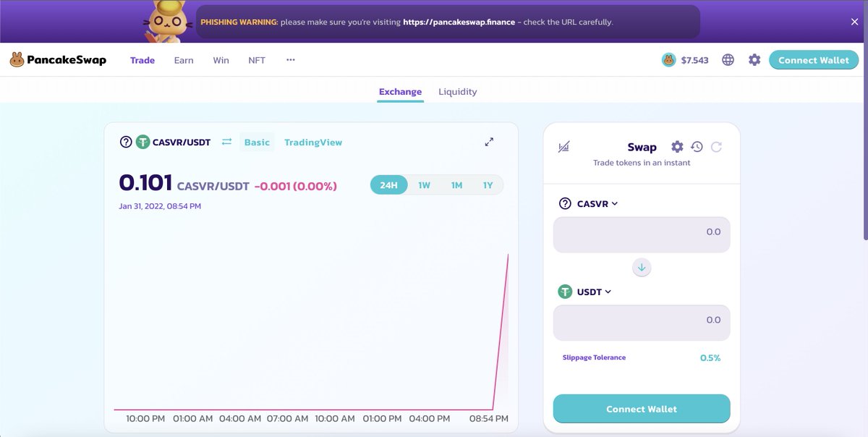Screen dimensions: 868x437
Task: Click the refresh icon in Swap panel
Action: coord(716,147)
